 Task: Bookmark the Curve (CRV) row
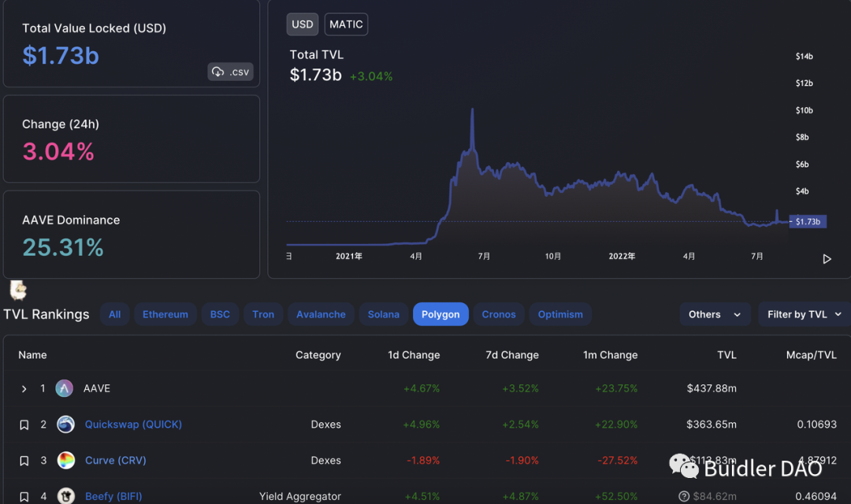(24, 461)
